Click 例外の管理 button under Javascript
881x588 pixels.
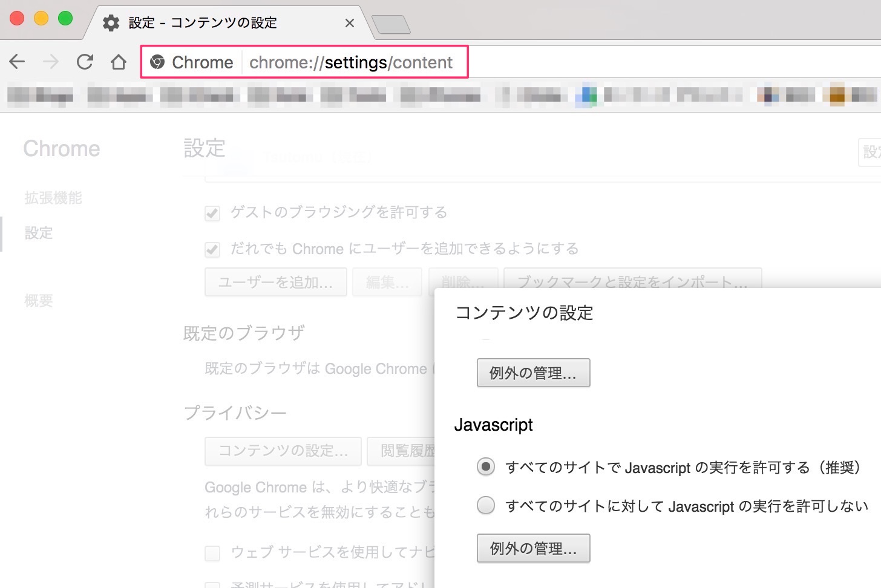click(533, 548)
